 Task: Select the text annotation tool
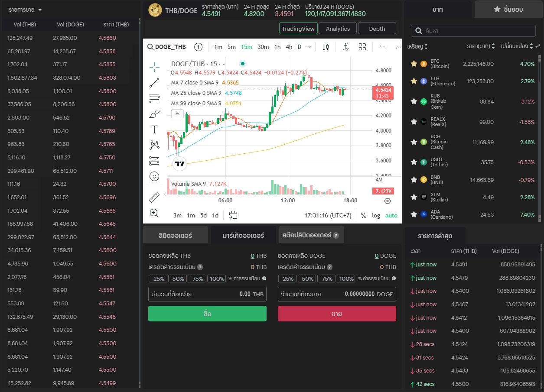[x=154, y=129]
